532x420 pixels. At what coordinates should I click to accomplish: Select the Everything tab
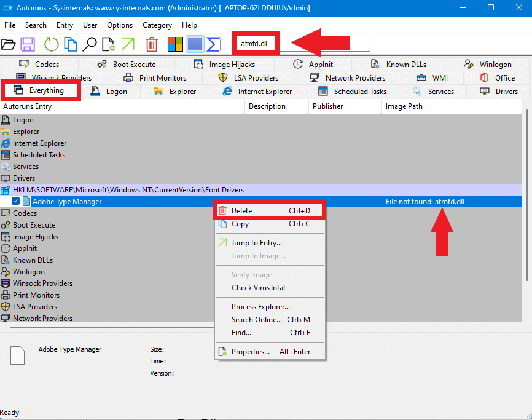tap(41, 90)
